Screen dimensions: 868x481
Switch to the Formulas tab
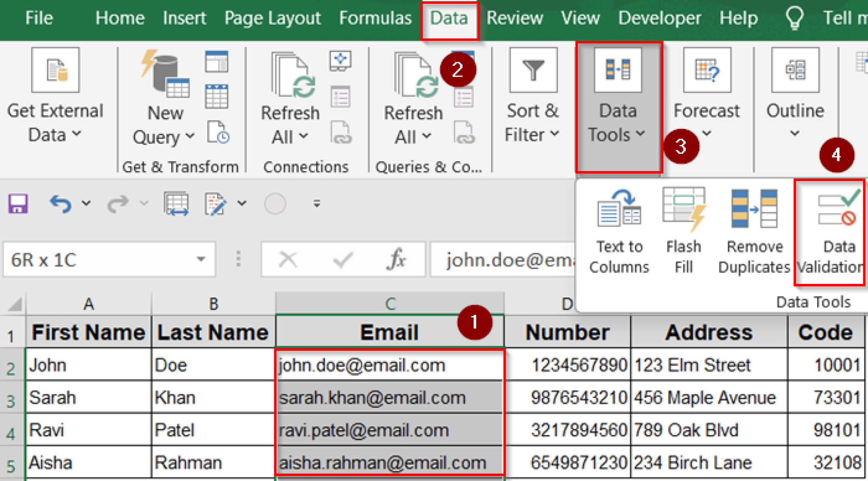(375, 18)
